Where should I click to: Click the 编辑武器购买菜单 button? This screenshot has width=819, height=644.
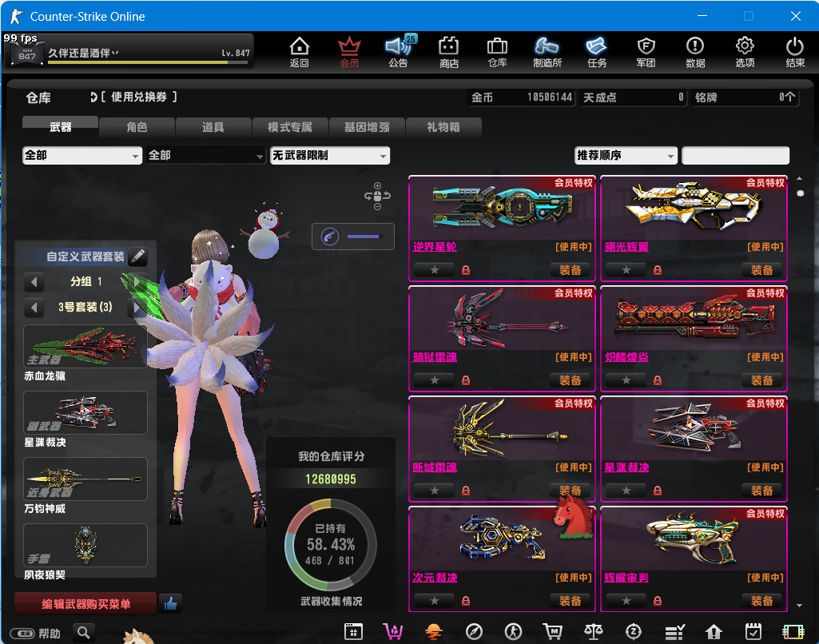[x=85, y=604]
